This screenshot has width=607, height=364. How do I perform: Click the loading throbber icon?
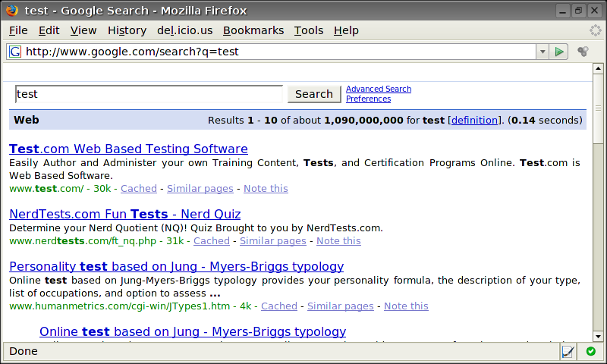595,30
